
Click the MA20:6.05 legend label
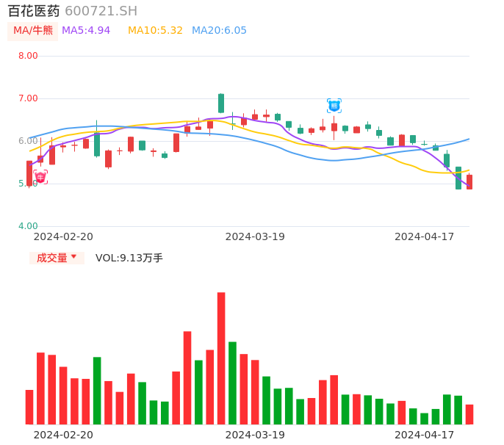pos(219,31)
